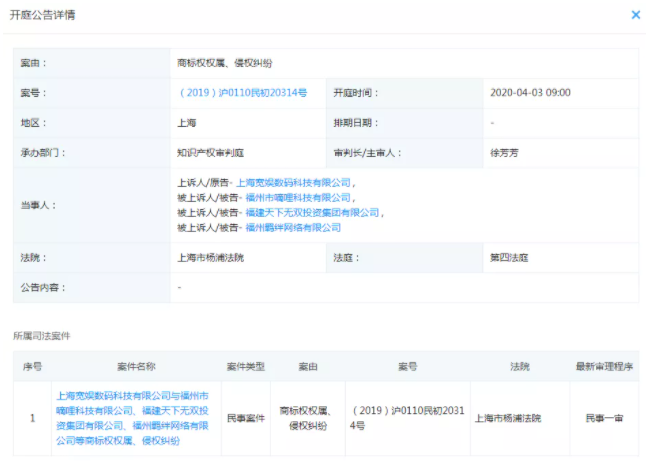This screenshot has width=646, height=468.
Task: Open defendant 福州市嘀哩科技有限公司 link
Action: tap(298, 198)
